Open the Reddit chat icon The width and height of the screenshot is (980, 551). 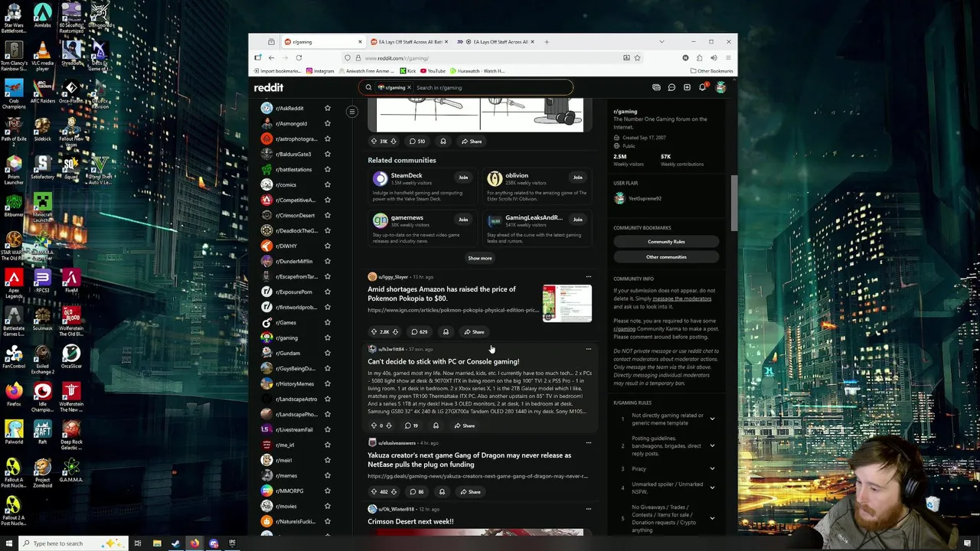(x=671, y=87)
